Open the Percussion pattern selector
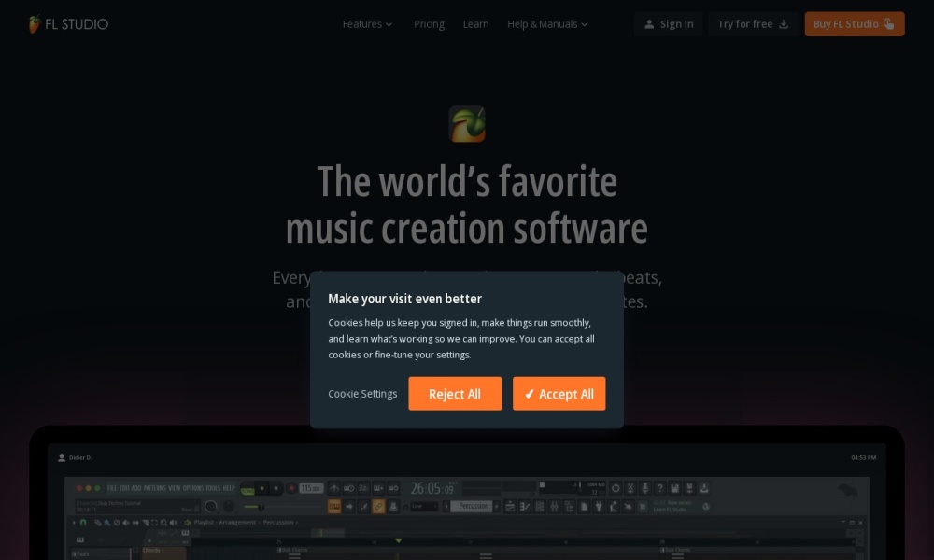The height and width of the screenshot is (560, 934). pyautogui.click(x=473, y=507)
